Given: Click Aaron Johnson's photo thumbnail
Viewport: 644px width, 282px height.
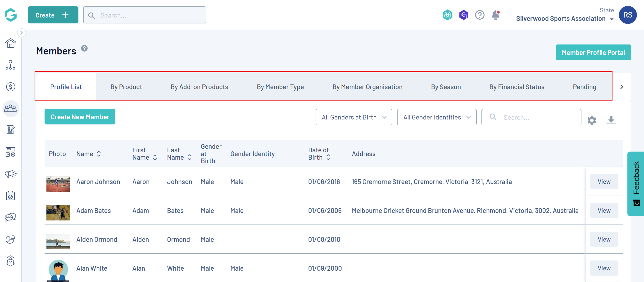Looking at the screenshot, I should pyautogui.click(x=58, y=184).
